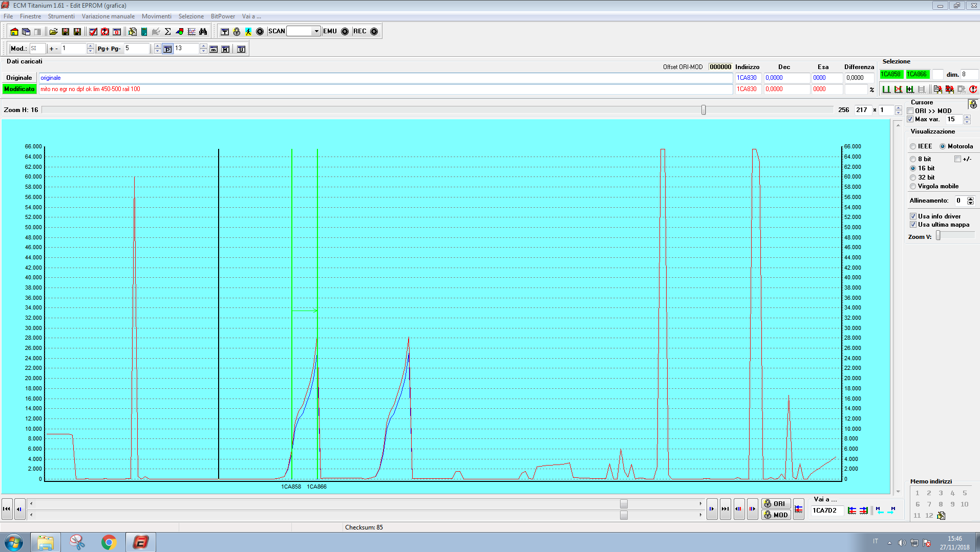Viewport: 980px width, 552px height.
Task: Uncheck the Usa info driver checkbox
Action: tap(913, 216)
